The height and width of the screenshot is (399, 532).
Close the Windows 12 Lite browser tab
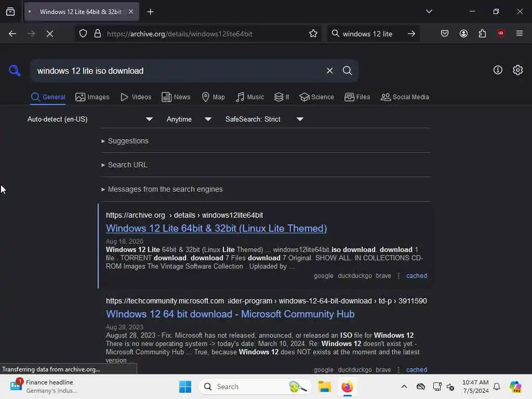[131, 12]
